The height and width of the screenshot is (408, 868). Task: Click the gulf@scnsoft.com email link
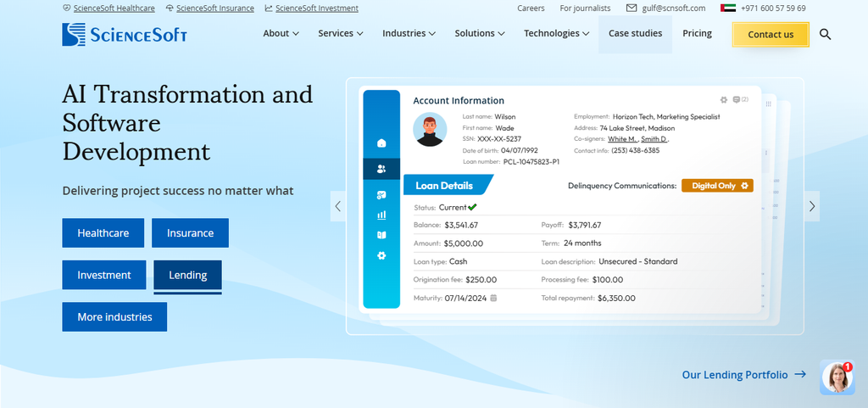pos(673,8)
